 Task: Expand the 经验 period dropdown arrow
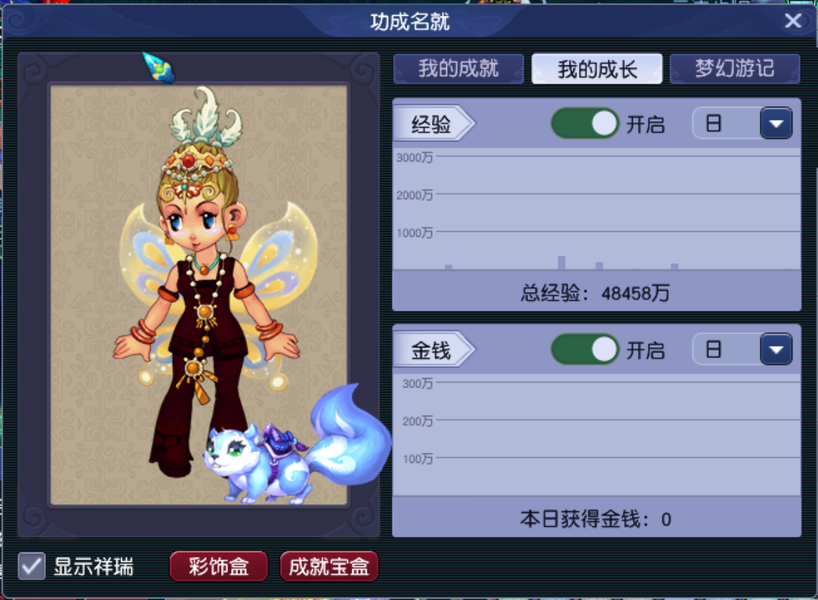[776, 124]
